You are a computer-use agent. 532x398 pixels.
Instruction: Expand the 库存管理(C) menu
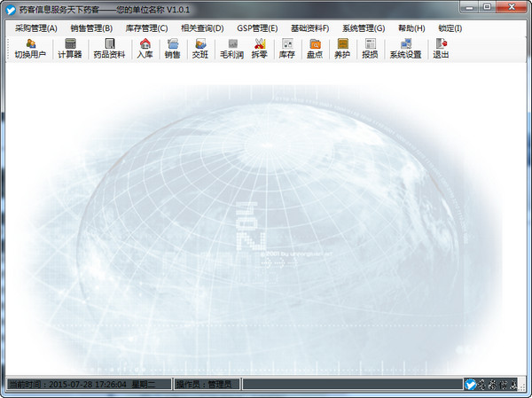pos(146,28)
